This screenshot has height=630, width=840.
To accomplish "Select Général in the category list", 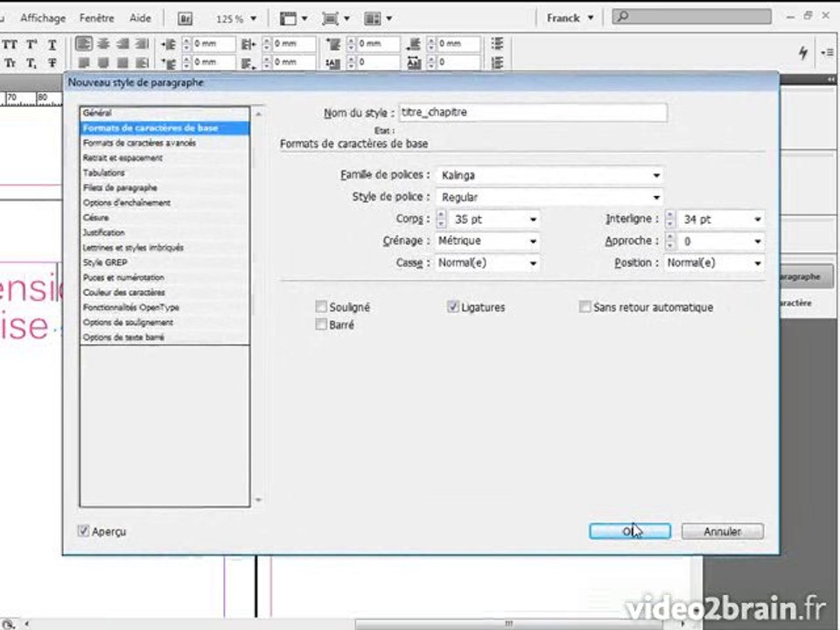I will click(x=164, y=113).
